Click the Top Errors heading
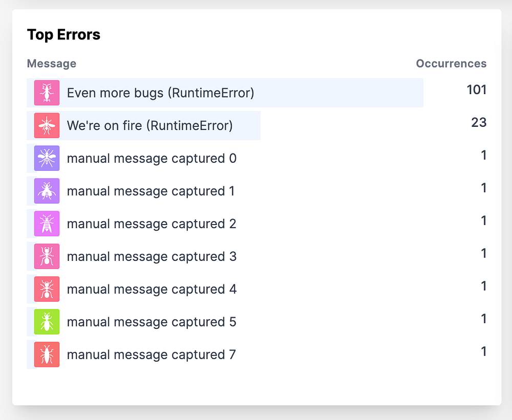Image resolution: width=512 pixels, height=420 pixels. [x=63, y=35]
